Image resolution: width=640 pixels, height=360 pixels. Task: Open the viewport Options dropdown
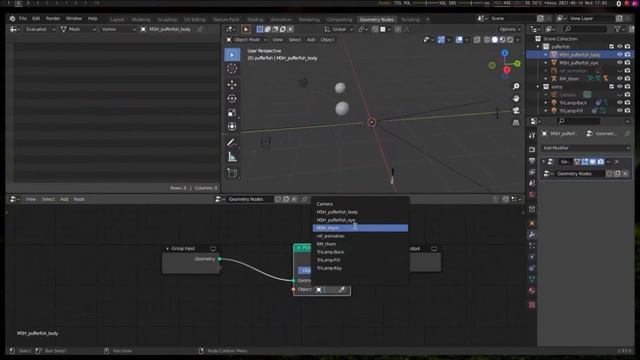(510, 29)
